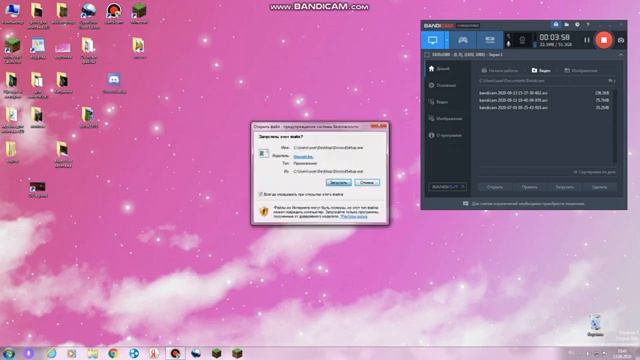Toggle the webcam overlay icon in Bandicam
The width and height of the screenshot is (640, 360).
click(522, 40)
